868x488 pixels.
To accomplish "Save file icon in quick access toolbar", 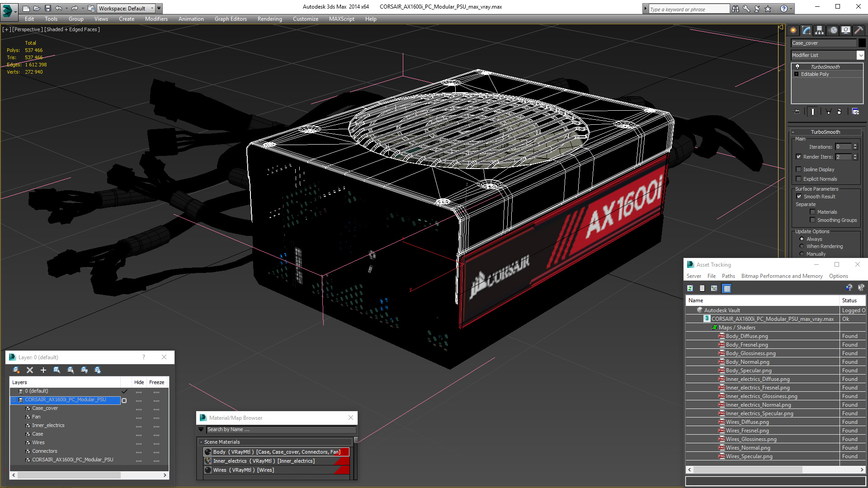I will tap(47, 8).
